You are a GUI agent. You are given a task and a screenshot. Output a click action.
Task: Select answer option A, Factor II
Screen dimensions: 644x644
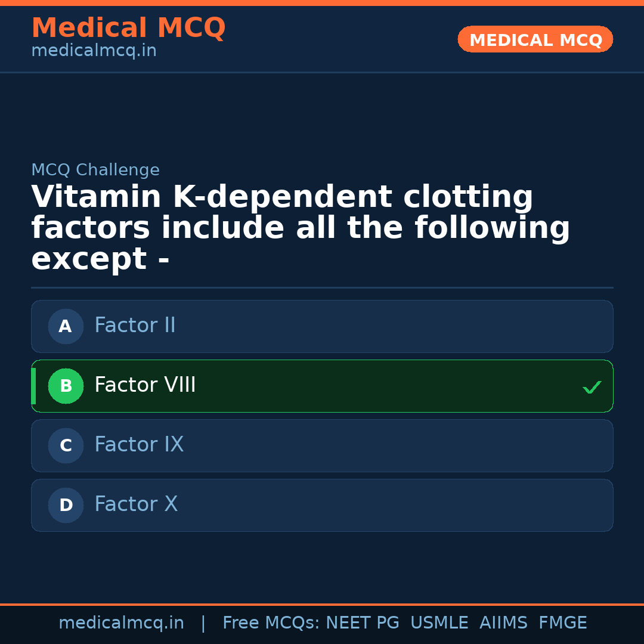[x=322, y=326]
